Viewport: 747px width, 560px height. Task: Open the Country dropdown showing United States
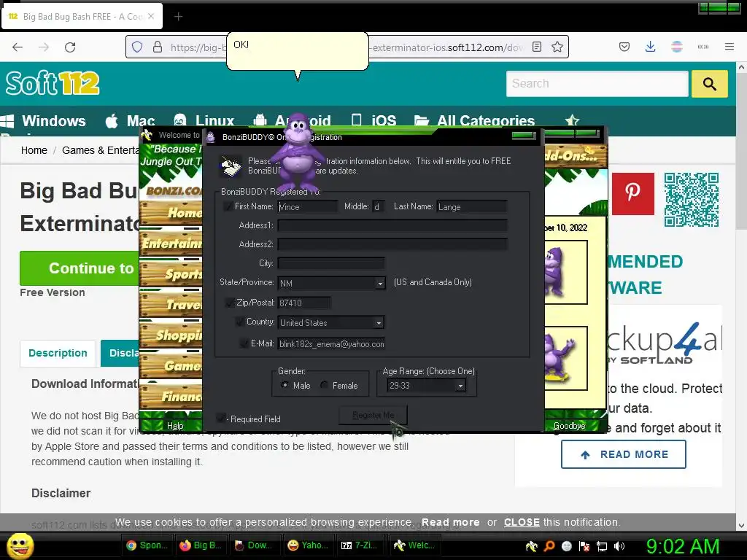click(x=331, y=322)
